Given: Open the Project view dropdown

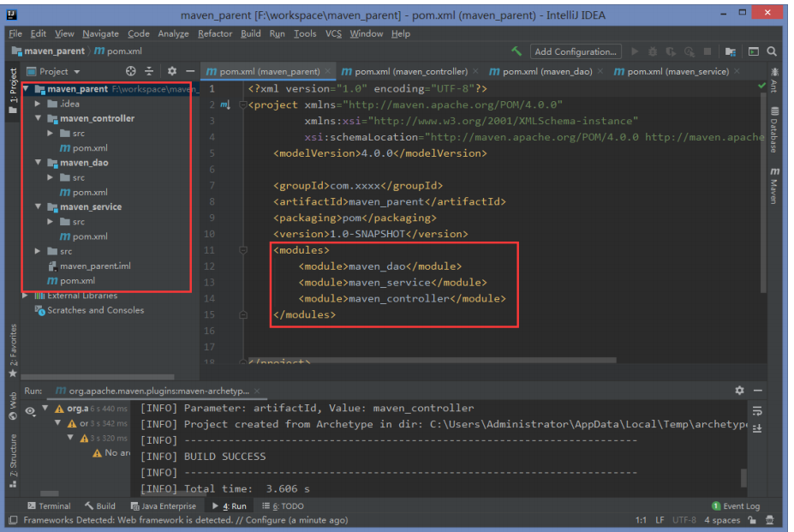Looking at the screenshot, I should [x=53, y=71].
